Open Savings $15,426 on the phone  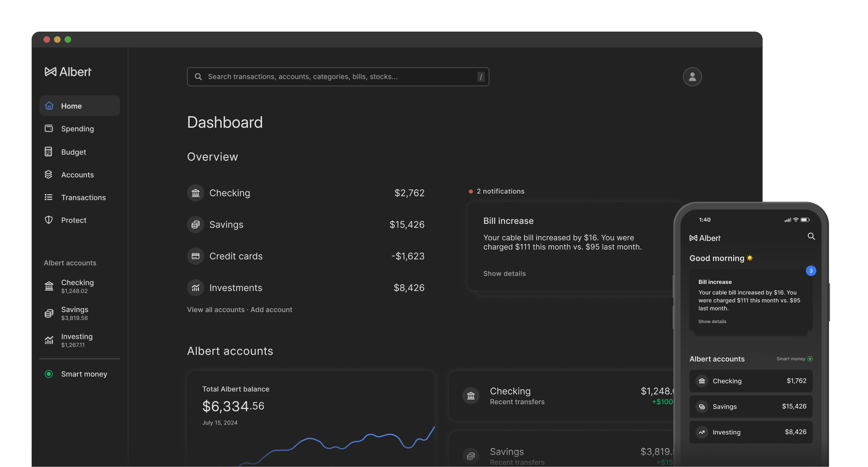click(751, 407)
